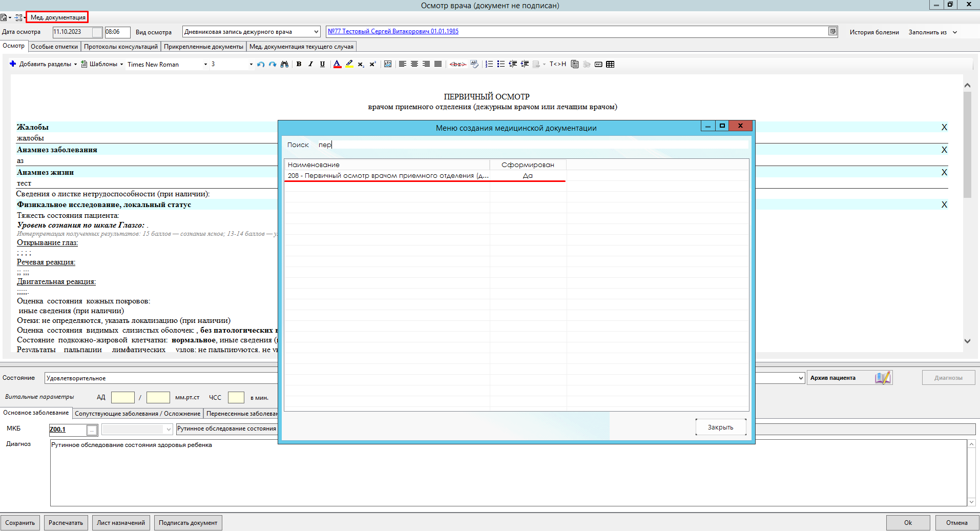
Task: Click the spell check icon
Action: click(x=474, y=64)
